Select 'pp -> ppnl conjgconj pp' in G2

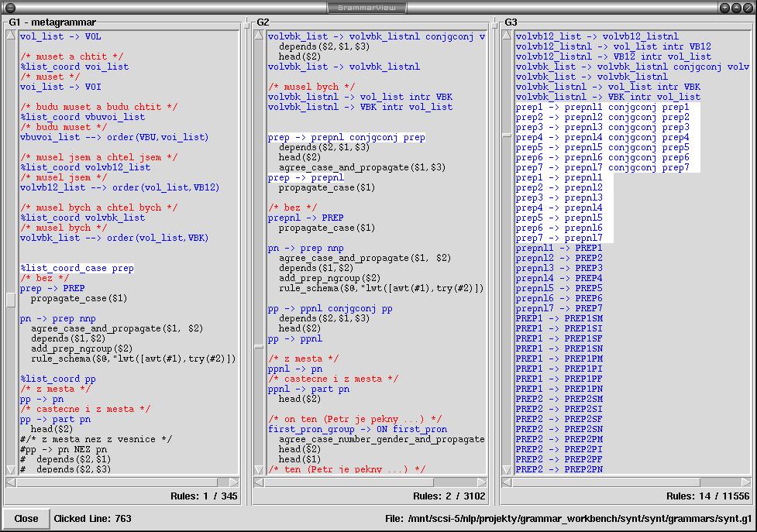click(x=330, y=308)
